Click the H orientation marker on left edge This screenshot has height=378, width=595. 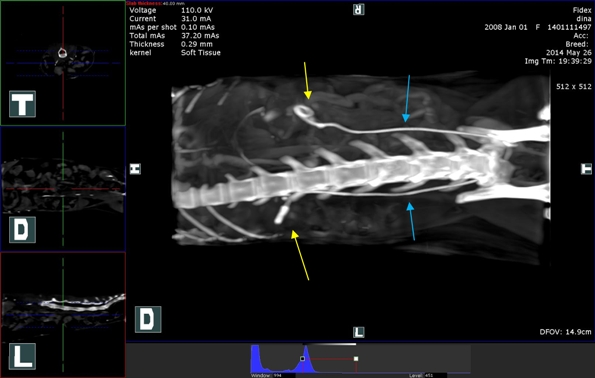(135, 169)
